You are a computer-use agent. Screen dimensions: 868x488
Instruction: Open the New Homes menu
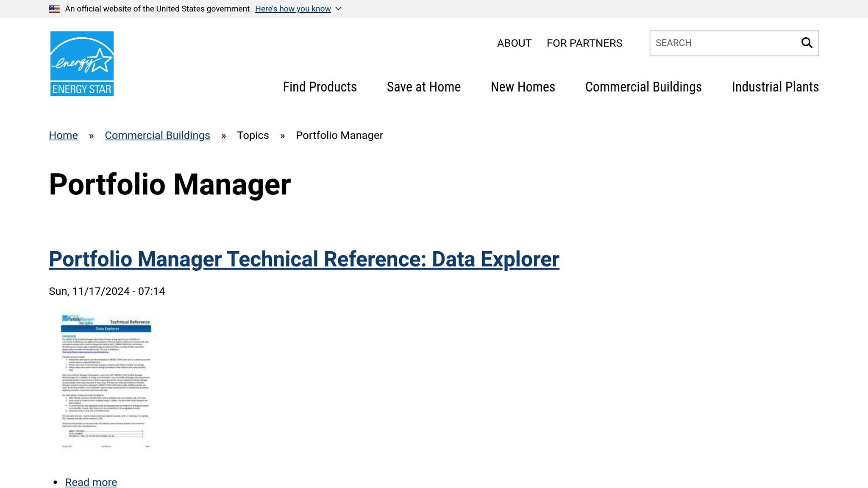[x=523, y=87]
